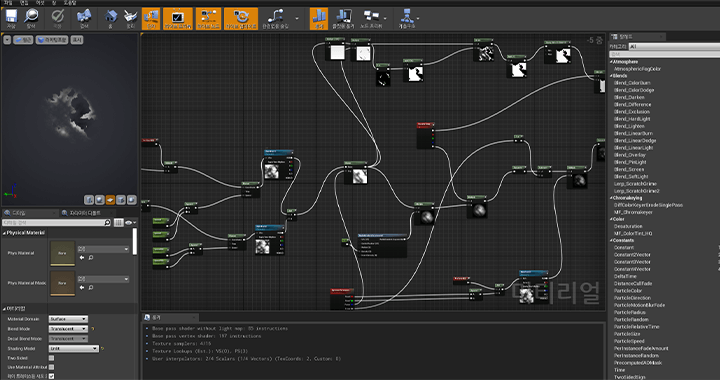Click the palette search field
720x380 pixels.
(664, 54)
